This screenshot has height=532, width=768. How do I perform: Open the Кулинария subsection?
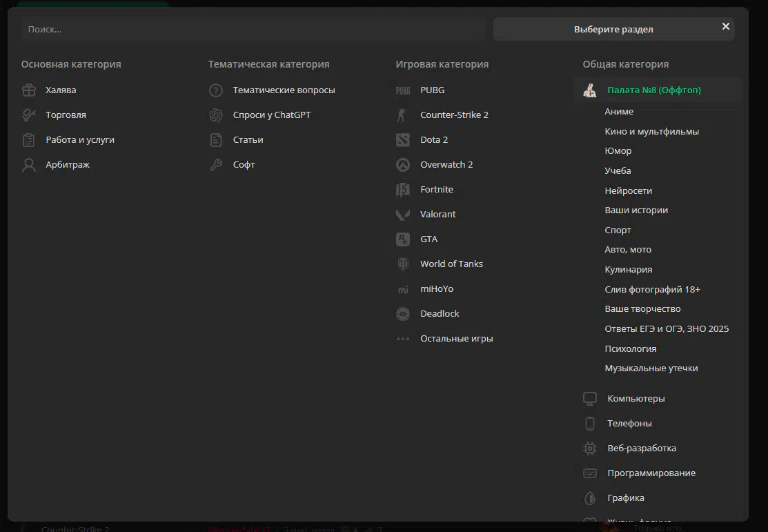[x=629, y=270]
